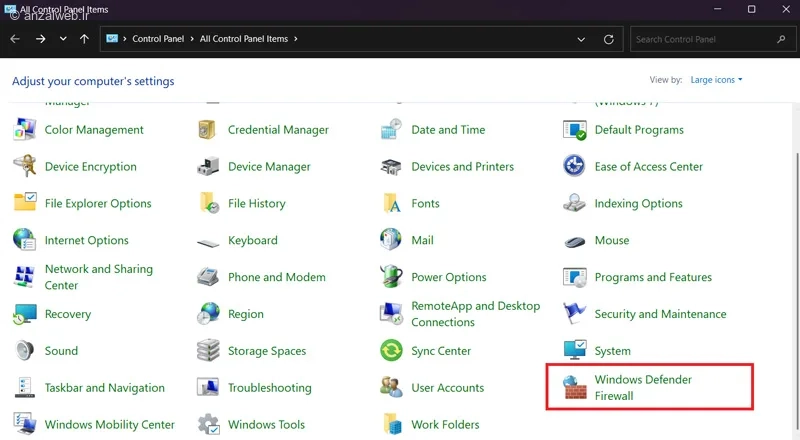Open the Network and Sharing Center link
This screenshot has width=800, height=440.
click(98, 277)
